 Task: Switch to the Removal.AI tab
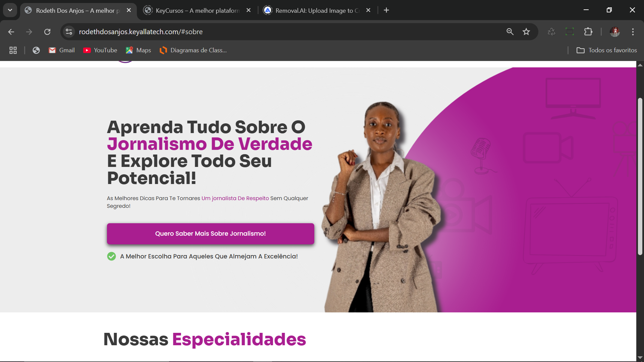click(x=317, y=10)
